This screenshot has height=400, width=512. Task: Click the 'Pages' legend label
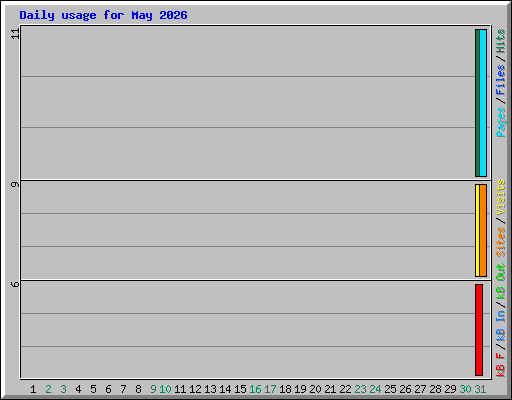[501, 122]
